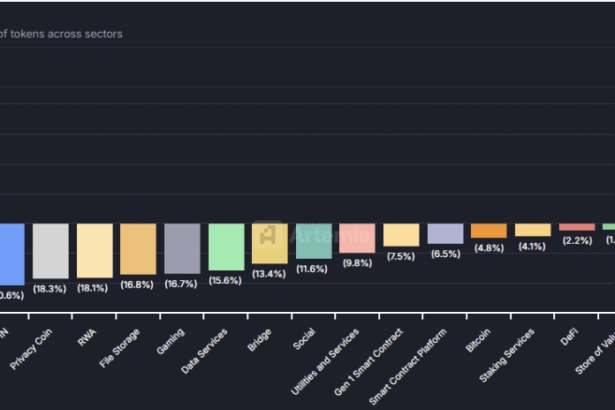Click the gray Privacy Coin bar
The width and height of the screenshot is (615, 410).
pos(50,250)
